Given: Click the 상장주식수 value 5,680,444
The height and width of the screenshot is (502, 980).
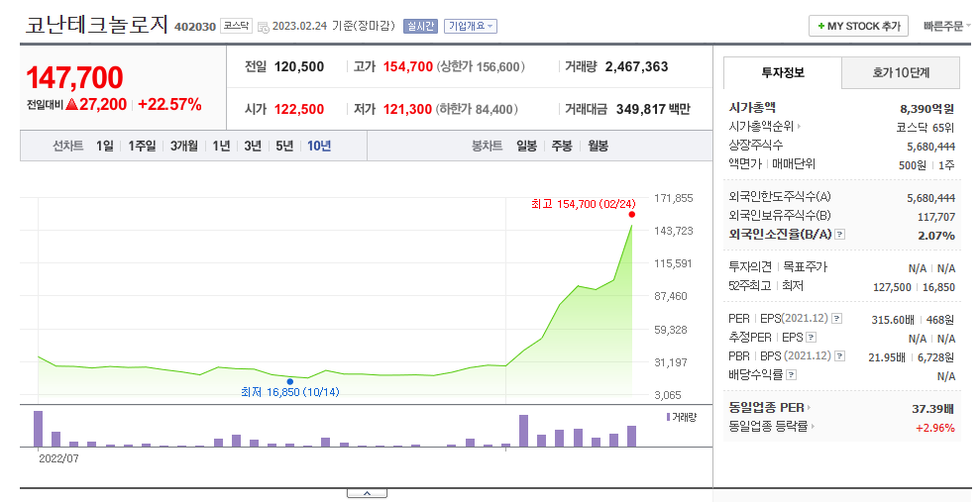Looking at the screenshot, I should coord(930,147).
